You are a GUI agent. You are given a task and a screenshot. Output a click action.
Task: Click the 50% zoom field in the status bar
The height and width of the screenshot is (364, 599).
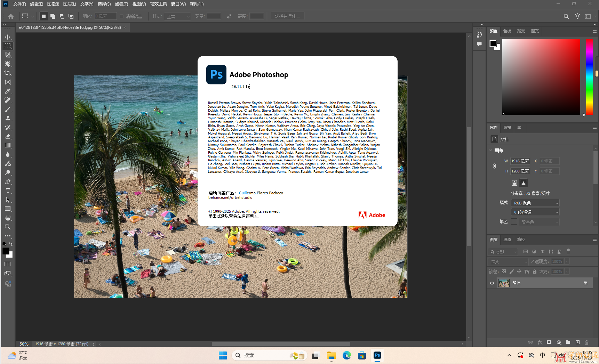(x=24, y=344)
